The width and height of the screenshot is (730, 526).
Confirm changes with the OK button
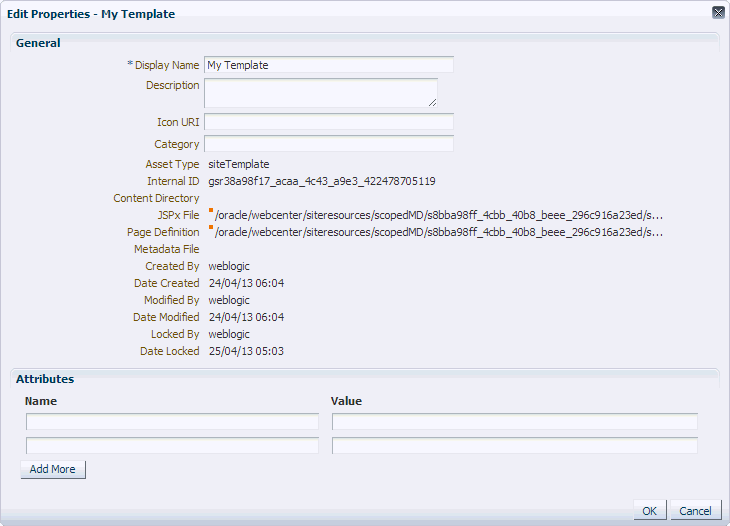point(649,511)
